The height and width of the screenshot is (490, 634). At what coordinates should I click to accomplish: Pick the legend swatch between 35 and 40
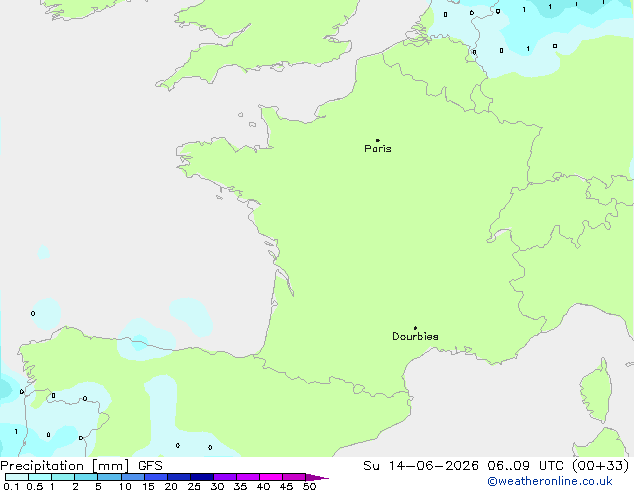pos(248,477)
